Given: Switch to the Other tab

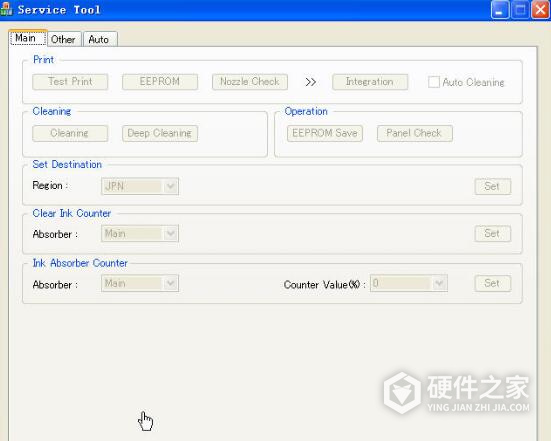Looking at the screenshot, I should (63, 39).
